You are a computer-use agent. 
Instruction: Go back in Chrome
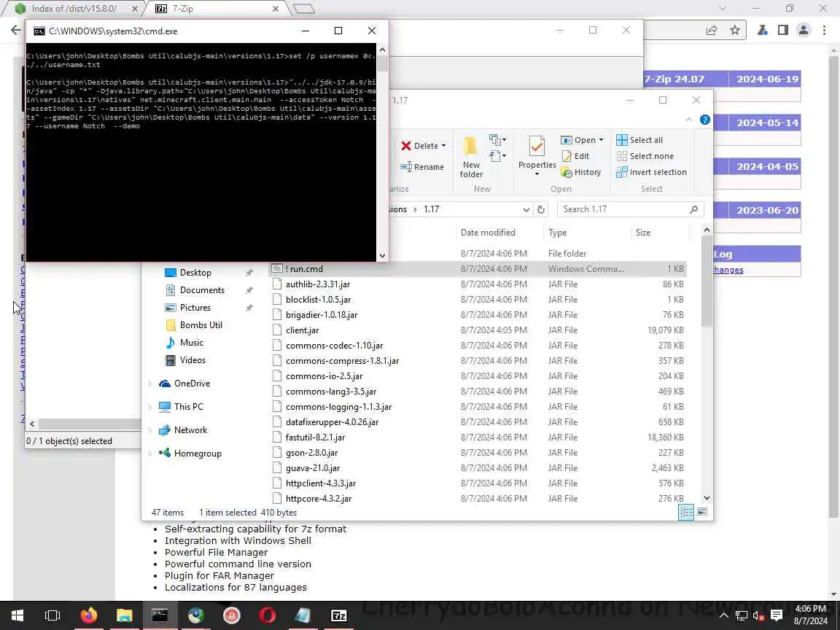click(16, 31)
